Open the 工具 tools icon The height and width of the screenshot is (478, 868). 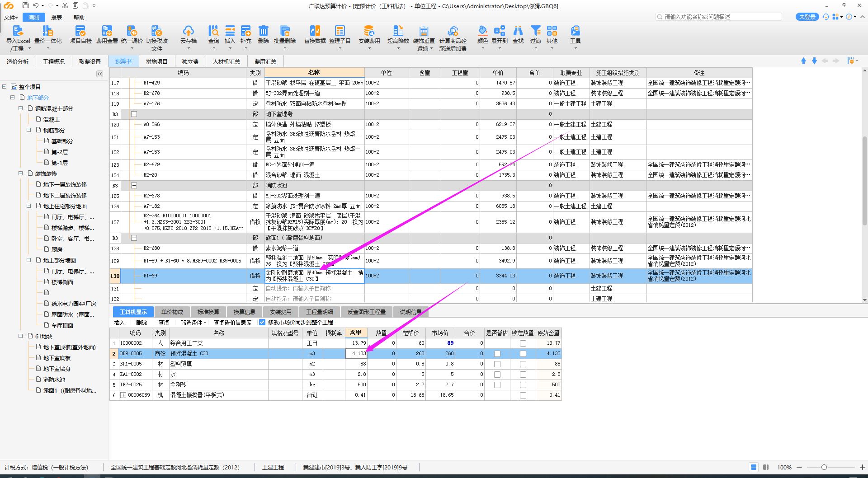(x=575, y=31)
